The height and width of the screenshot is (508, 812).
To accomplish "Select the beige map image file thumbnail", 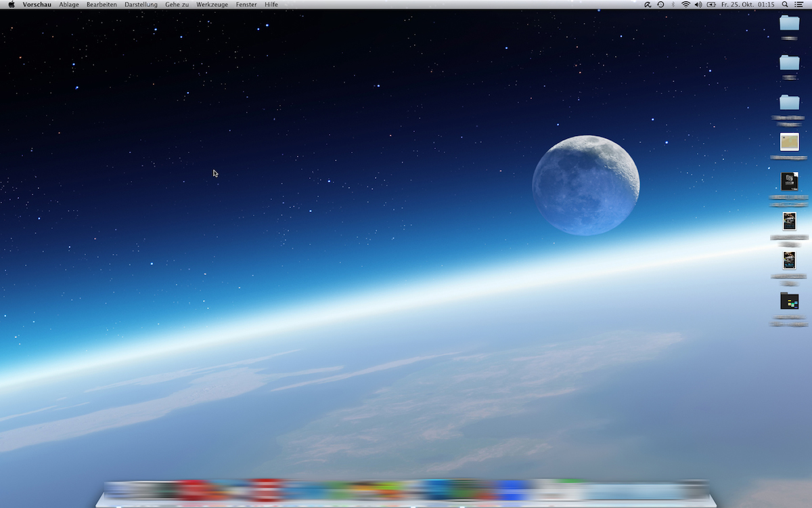I will pyautogui.click(x=789, y=142).
